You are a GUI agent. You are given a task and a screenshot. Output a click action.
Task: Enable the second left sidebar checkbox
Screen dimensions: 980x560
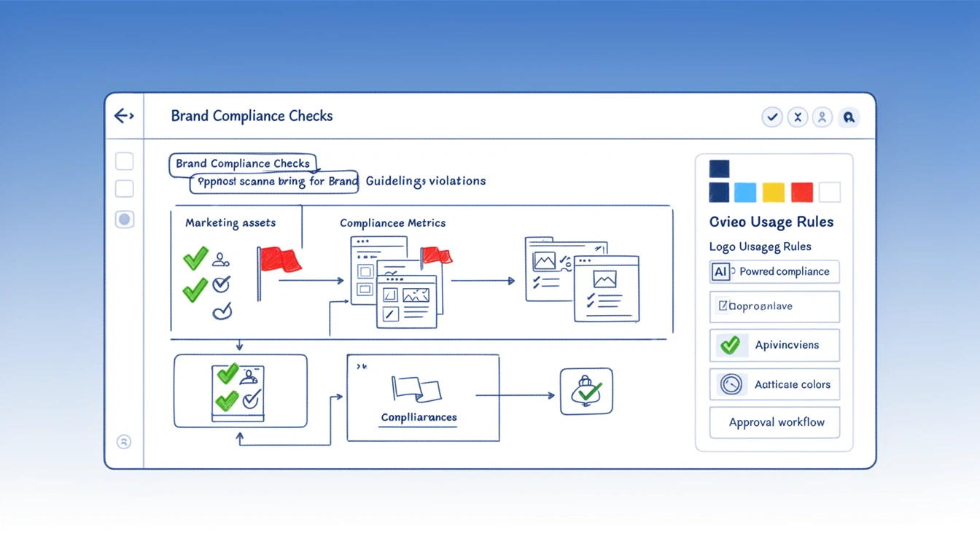point(124,188)
